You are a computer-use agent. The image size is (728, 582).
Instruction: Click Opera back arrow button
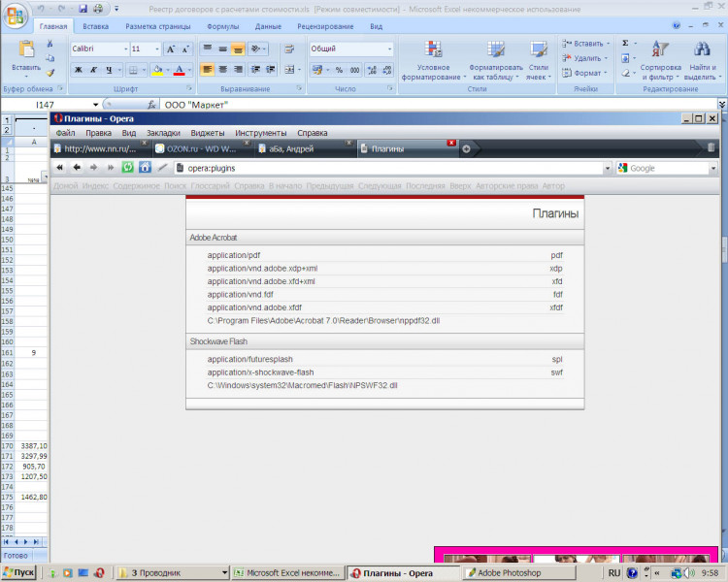pos(77,168)
